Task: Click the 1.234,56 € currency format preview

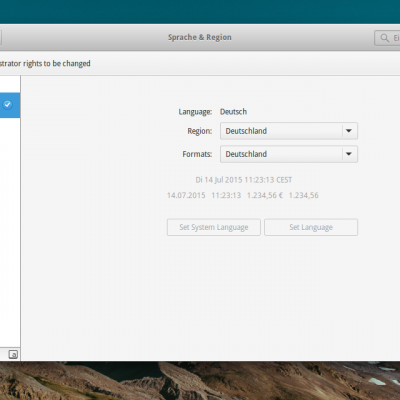Action: tap(265, 195)
